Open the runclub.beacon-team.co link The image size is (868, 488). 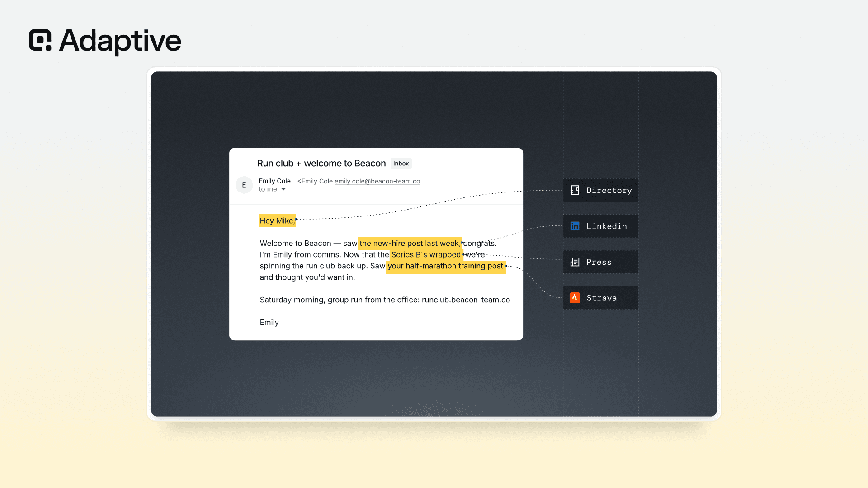[x=466, y=300]
